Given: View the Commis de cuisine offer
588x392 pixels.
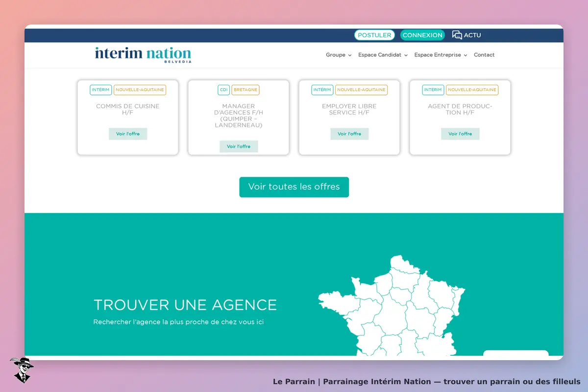Looking at the screenshot, I should click(x=128, y=134).
